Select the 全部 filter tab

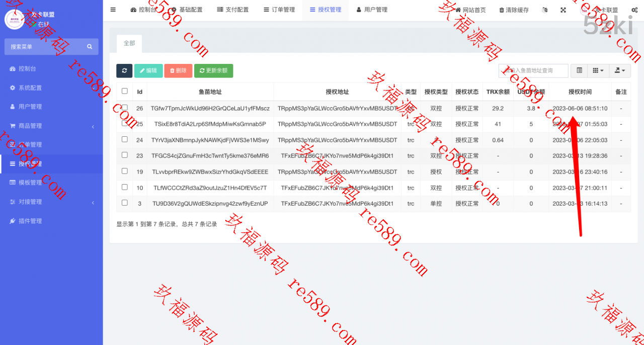click(x=129, y=43)
